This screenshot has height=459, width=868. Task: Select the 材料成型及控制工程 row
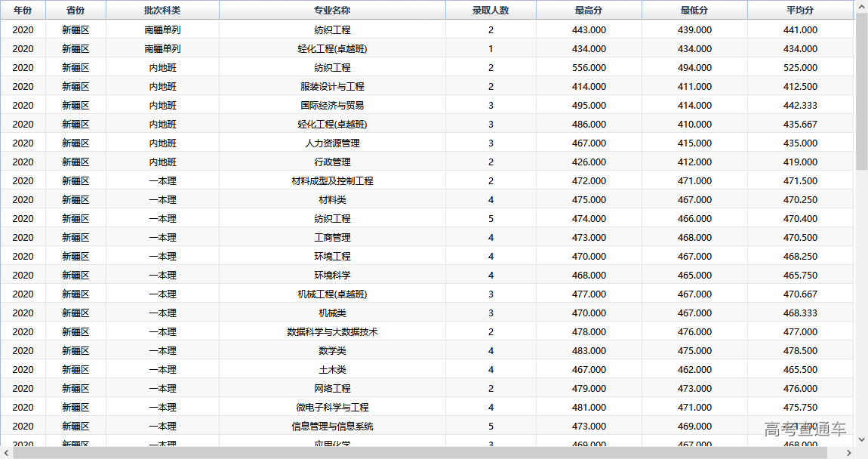[x=332, y=181]
